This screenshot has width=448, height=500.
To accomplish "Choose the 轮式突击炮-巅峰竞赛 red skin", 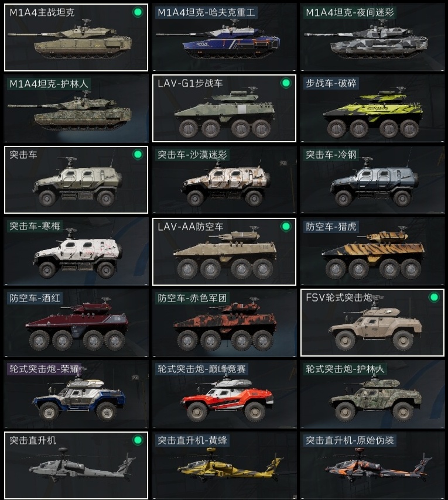I will tap(224, 394).
